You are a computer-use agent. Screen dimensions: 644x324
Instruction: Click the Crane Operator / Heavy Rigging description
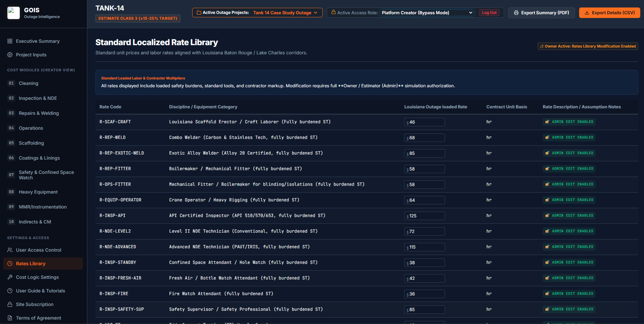pos(234,200)
